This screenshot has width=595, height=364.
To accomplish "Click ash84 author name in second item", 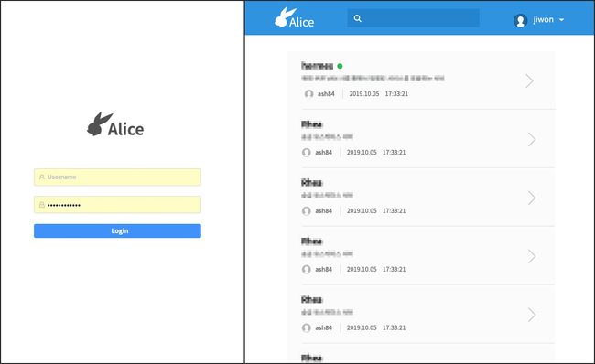I will (323, 153).
